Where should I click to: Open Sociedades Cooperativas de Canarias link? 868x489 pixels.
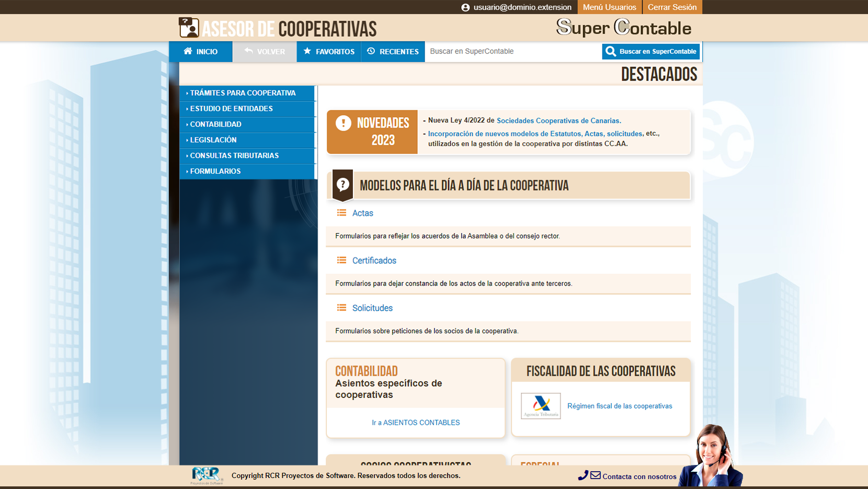pos(558,121)
